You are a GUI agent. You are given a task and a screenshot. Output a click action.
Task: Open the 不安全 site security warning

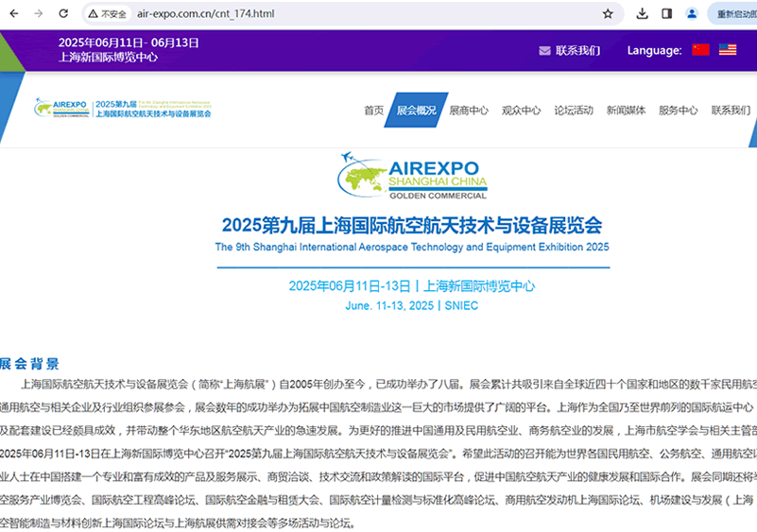click(x=108, y=14)
